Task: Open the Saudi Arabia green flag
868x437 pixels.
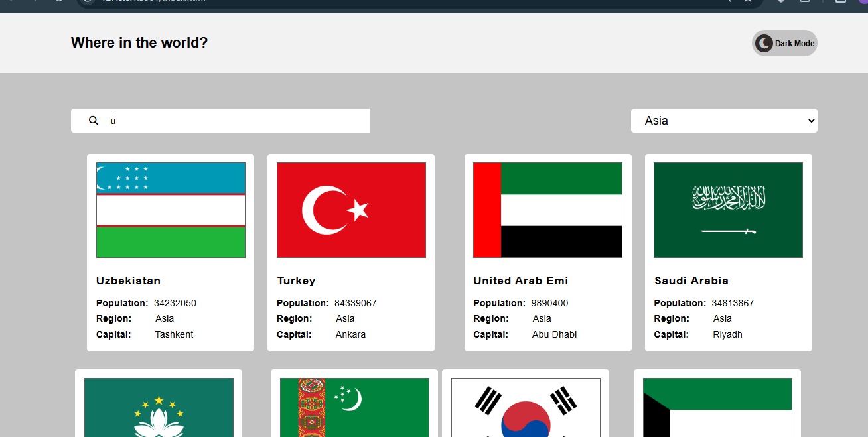Action: tap(728, 210)
